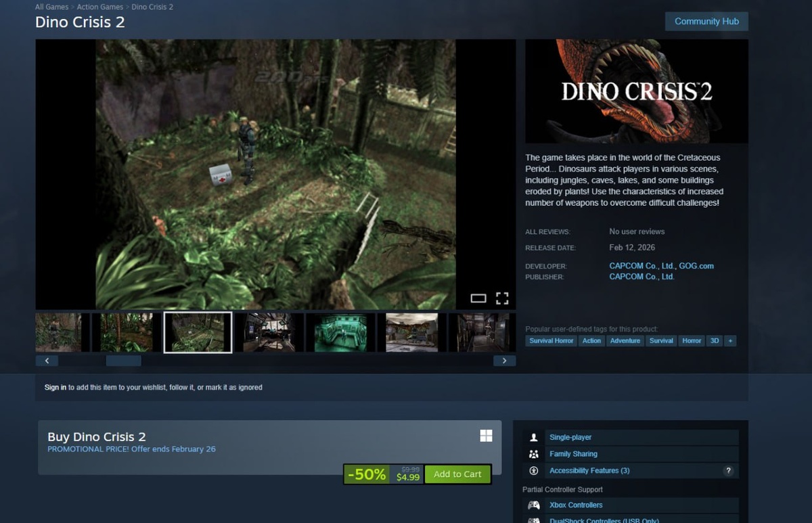The width and height of the screenshot is (812, 523).
Task: Select the second jungle screenshot thumbnail
Action: pos(126,332)
